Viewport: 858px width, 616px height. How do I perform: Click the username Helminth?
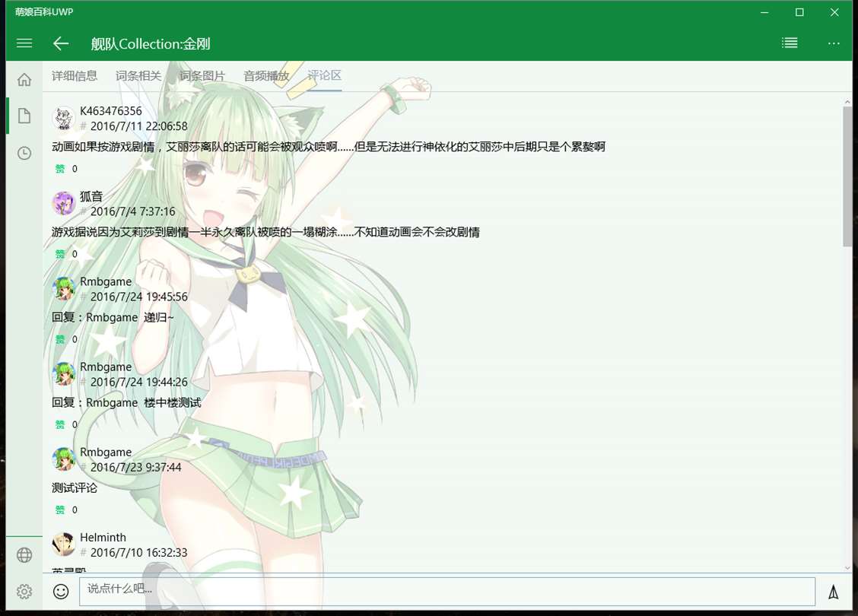coord(103,537)
